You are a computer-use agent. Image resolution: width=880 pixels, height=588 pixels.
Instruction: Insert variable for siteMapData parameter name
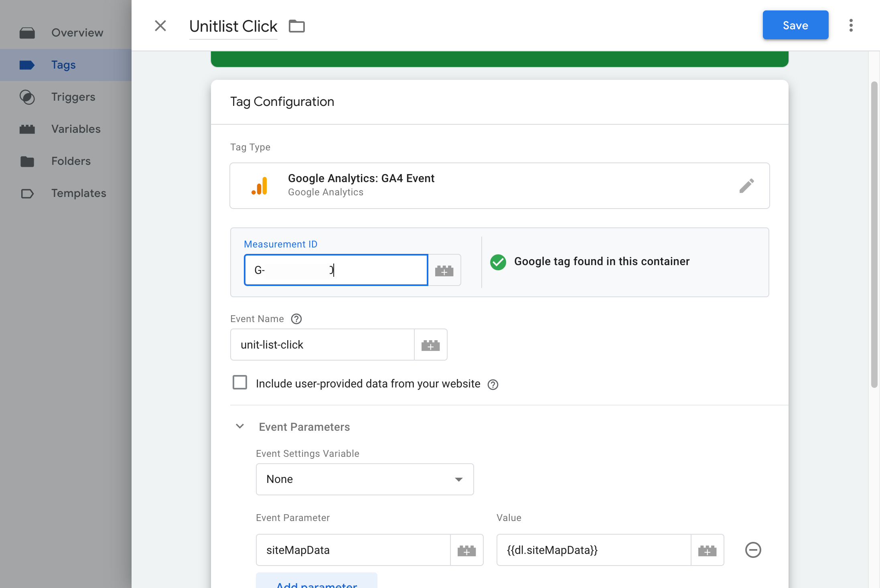coord(467,550)
